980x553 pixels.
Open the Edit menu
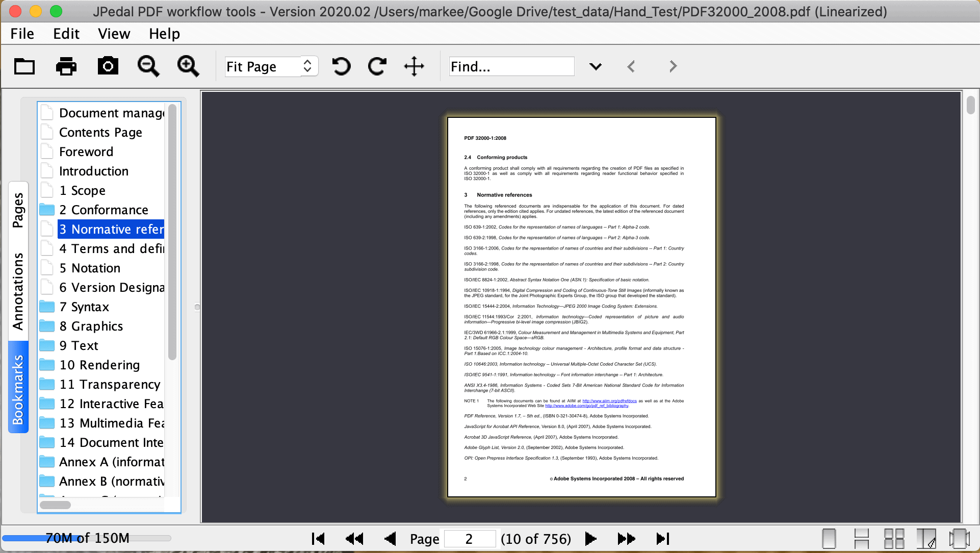click(x=66, y=34)
